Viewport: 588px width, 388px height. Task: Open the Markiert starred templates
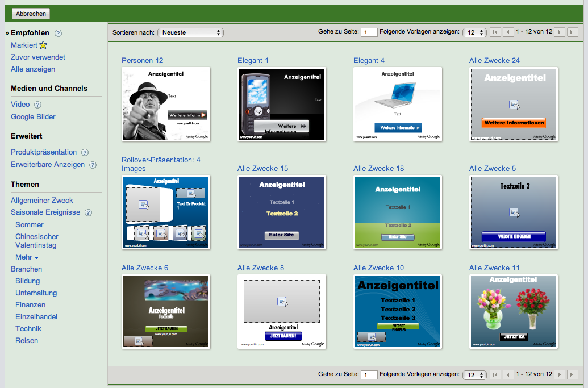[29, 45]
